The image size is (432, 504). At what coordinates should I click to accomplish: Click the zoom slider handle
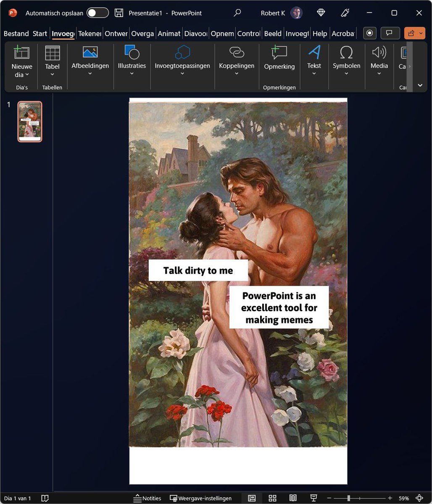click(x=348, y=498)
